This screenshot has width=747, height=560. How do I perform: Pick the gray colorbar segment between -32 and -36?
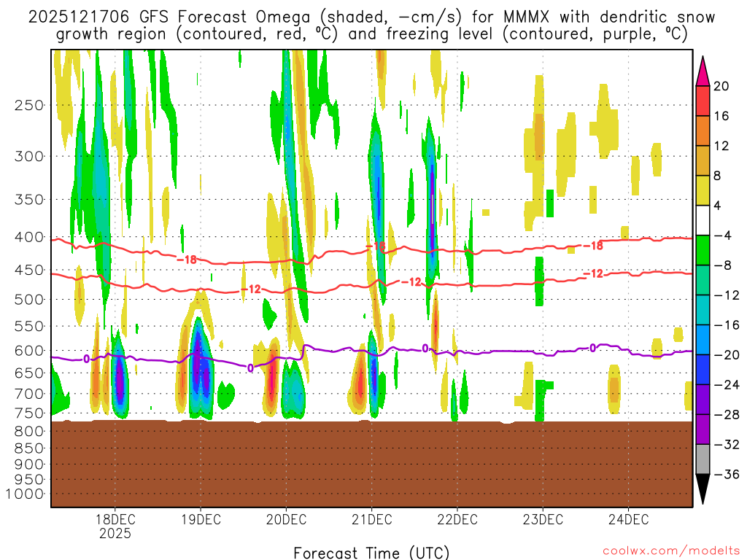[703, 459]
